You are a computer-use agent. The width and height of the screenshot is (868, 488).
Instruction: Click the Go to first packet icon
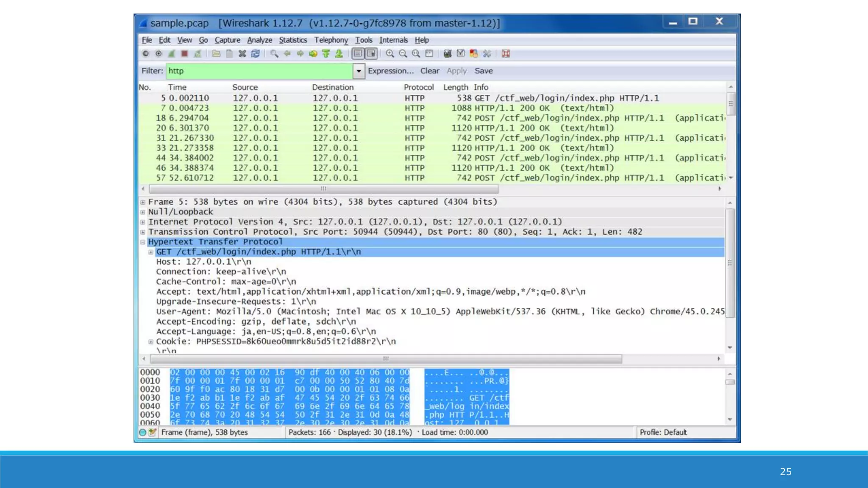(x=326, y=54)
